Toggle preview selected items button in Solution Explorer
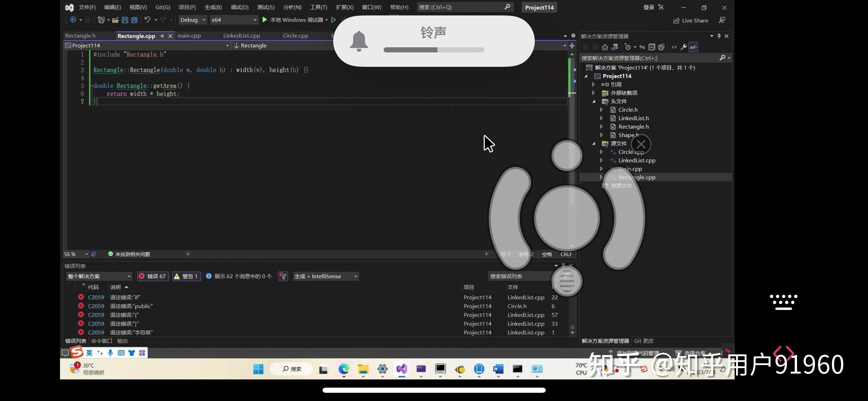This screenshot has width=868, height=401. [693, 47]
